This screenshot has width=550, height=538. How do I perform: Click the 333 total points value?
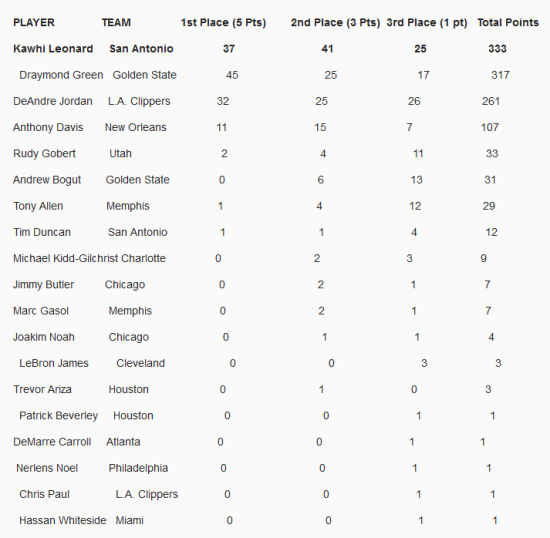tap(497, 49)
